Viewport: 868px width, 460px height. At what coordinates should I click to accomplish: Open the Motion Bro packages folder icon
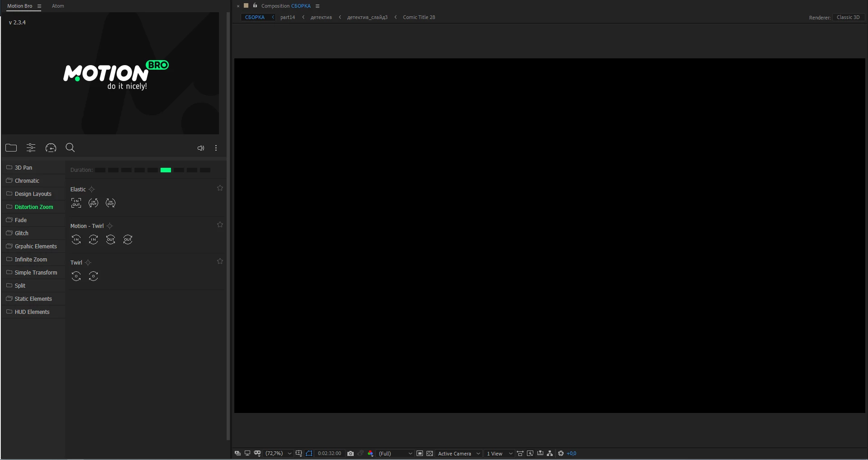coord(11,148)
